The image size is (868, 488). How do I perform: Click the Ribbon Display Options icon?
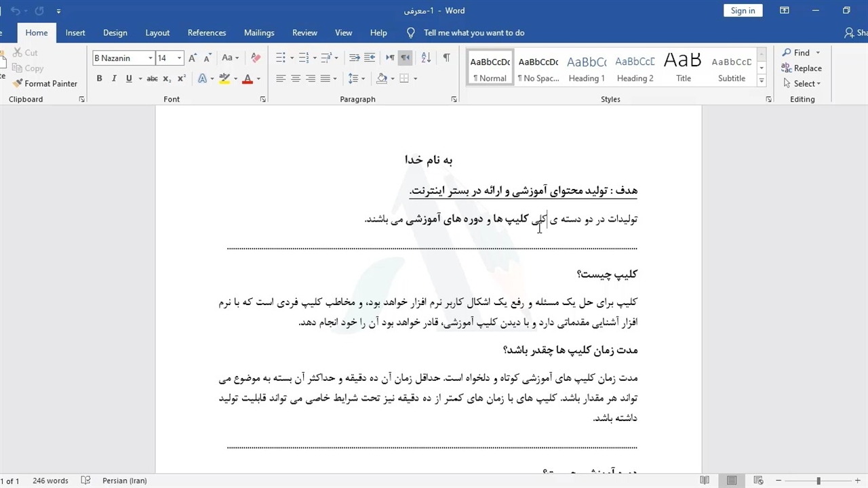785,10
